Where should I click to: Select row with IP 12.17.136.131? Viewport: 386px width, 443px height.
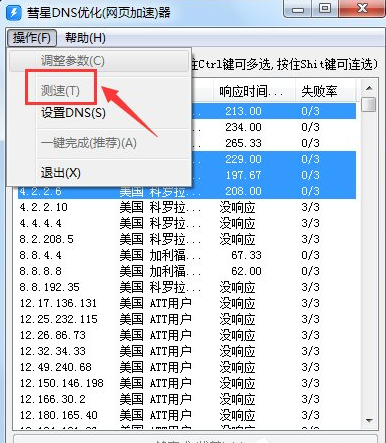point(187,303)
